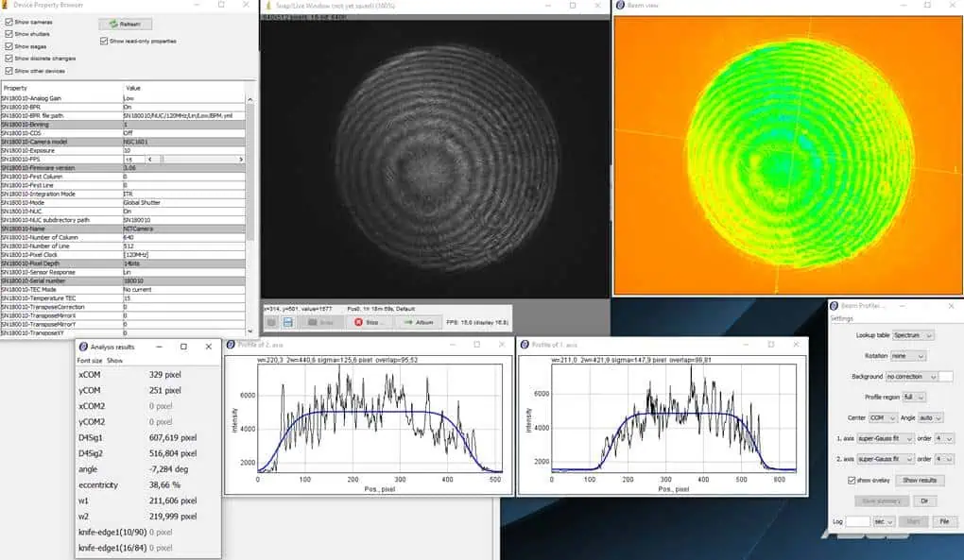Open the Lookup table dropdown set to Spectrum

click(913, 335)
